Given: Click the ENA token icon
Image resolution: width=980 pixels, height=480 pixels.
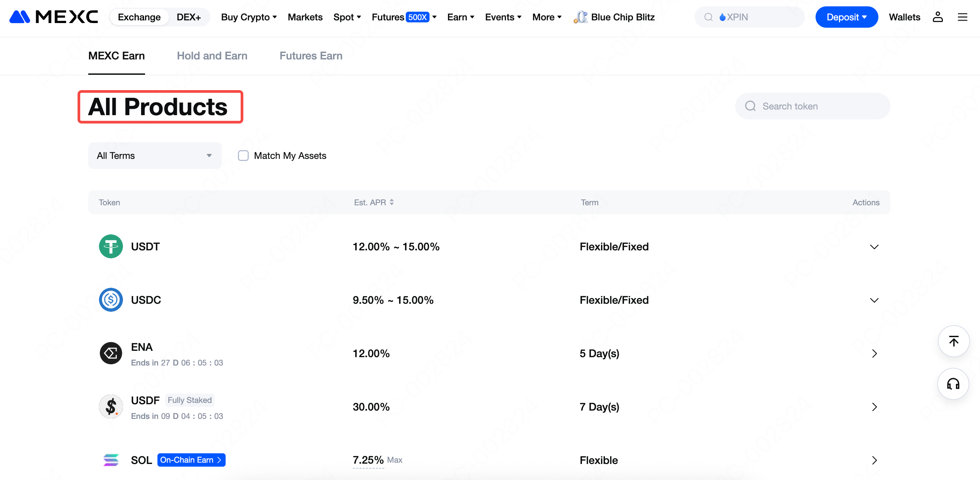Looking at the screenshot, I should click(111, 353).
